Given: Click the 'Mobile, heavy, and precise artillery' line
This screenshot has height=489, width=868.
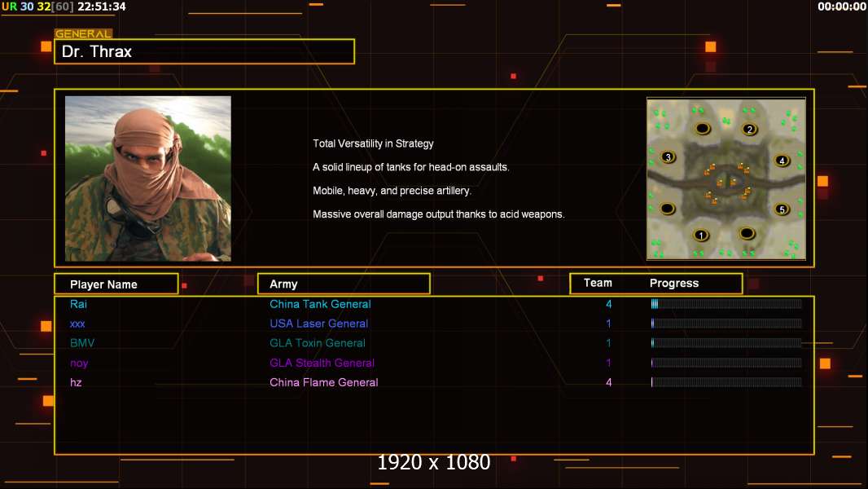Looking at the screenshot, I should click(392, 191).
